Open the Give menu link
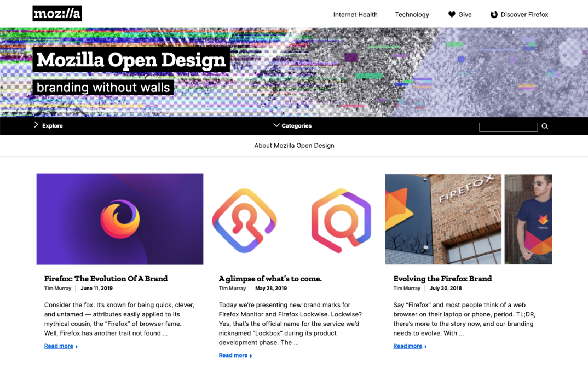The height and width of the screenshot is (380, 588). [465, 15]
